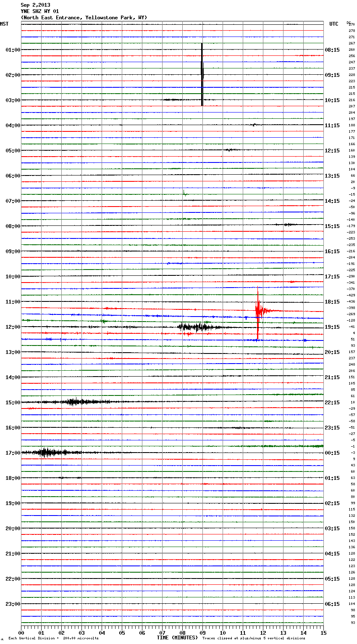Click the 08:15 UTC time label
This screenshot has width=357, height=644.
pos(332,50)
